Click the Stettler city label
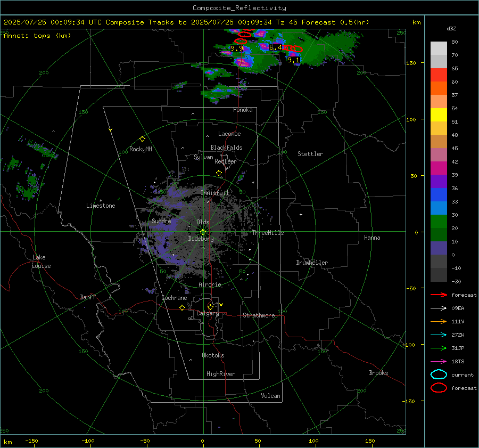This screenshot has width=479, height=448. pos(310,154)
